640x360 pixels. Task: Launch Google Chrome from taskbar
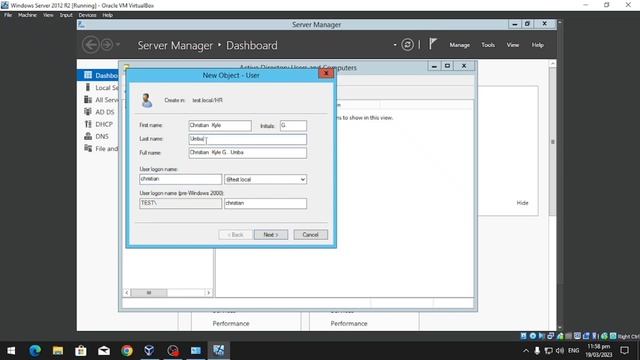tap(127, 350)
